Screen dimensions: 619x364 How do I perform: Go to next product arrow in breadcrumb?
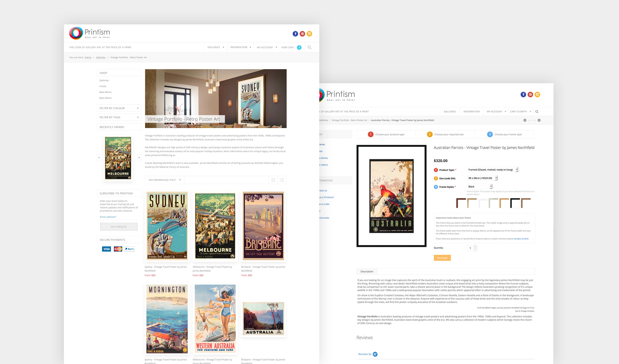tap(539, 120)
